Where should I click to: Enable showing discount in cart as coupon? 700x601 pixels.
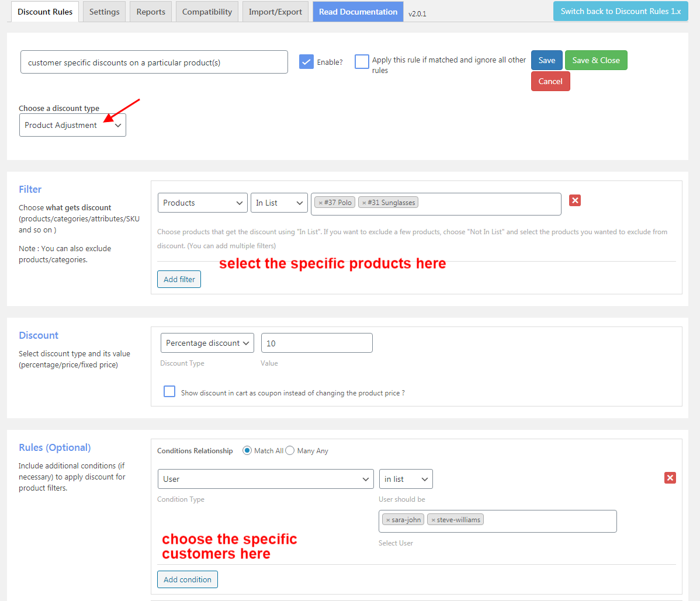tap(169, 391)
